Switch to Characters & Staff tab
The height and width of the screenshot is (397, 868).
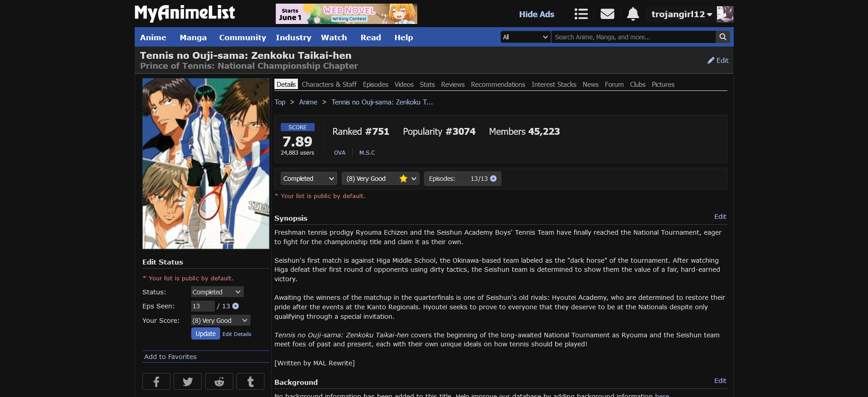pyautogui.click(x=329, y=85)
